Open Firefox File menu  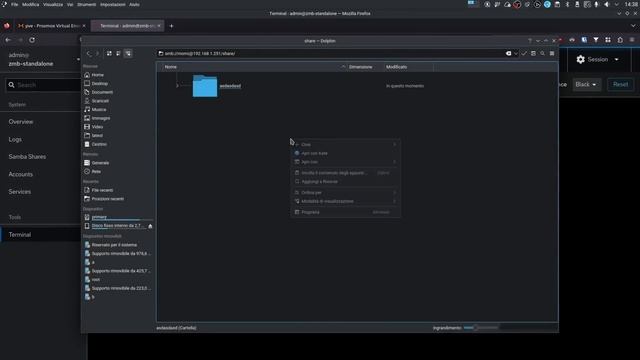(14, 4)
